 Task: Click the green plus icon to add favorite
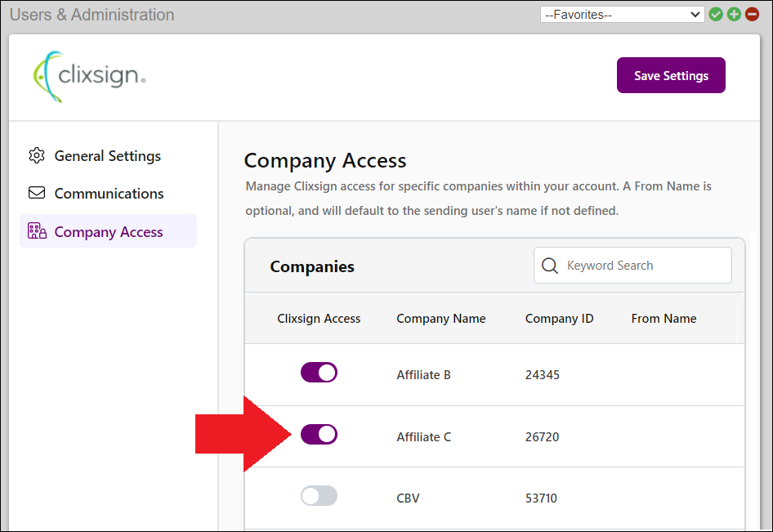click(734, 14)
